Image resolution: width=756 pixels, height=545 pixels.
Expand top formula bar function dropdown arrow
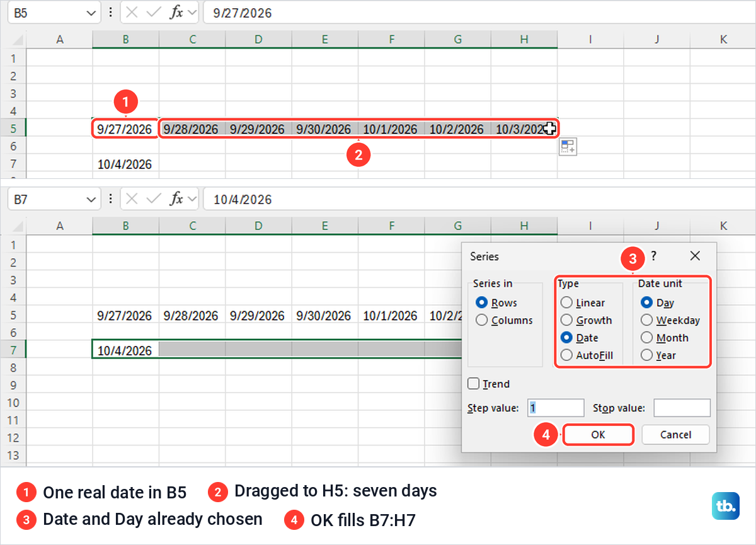(192, 13)
